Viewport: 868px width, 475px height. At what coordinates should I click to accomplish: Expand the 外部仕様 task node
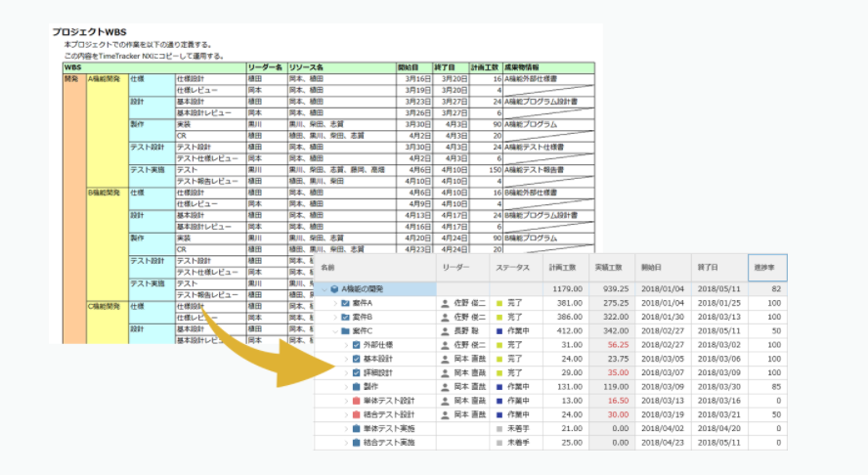pyautogui.click(x=347, y=345)
